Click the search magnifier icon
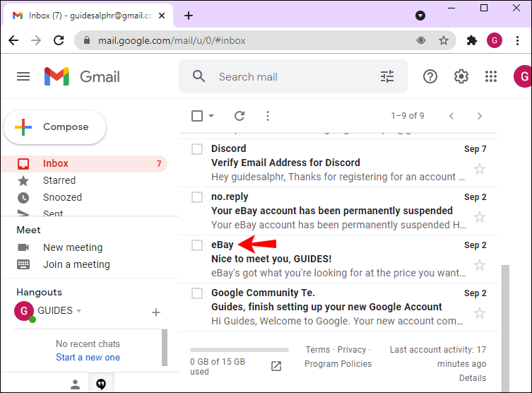The height and width of the screenshot is (393, 532). (x=199, y=76)
